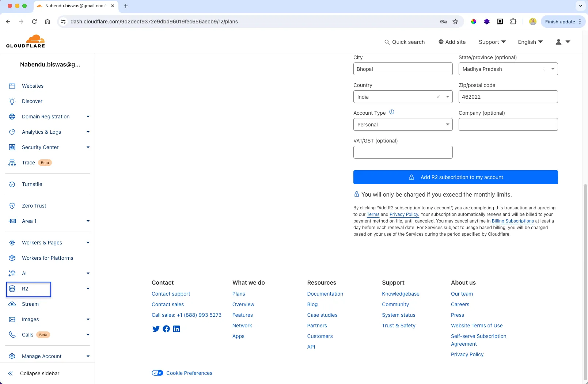Screen dimensions: 588x384
Task: Open the Support menu
Action: 492,42
